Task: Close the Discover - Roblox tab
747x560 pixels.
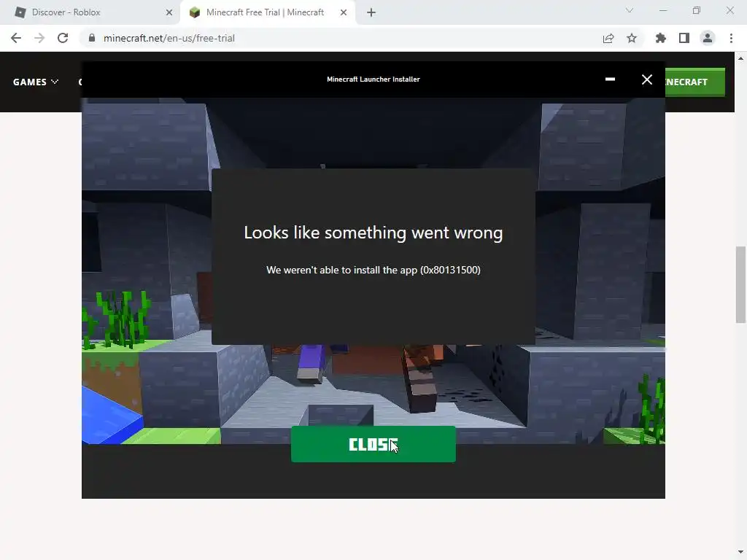Action: [x=169, y=13]
